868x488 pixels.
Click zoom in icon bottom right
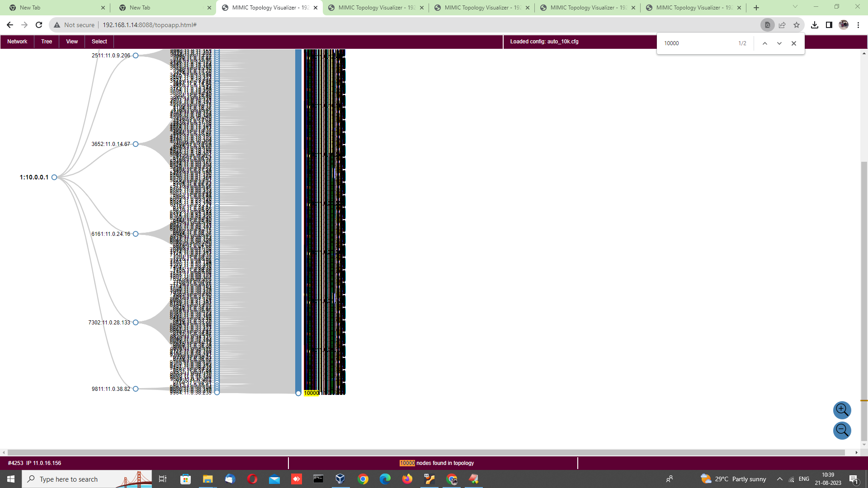842,410
